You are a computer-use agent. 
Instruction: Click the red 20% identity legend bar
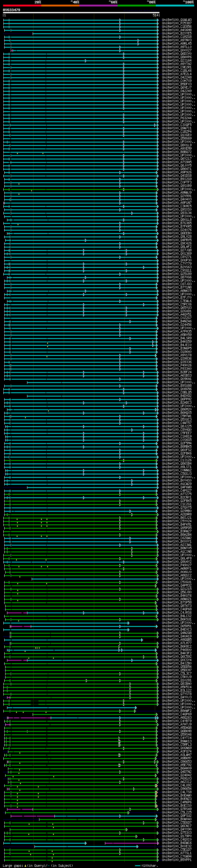pos(22,6)
